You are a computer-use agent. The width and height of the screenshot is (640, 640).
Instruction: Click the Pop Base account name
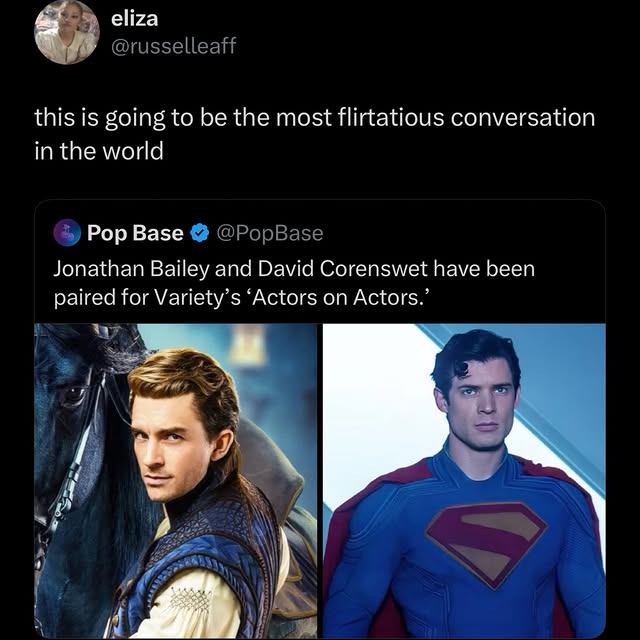tap(135, 233)
